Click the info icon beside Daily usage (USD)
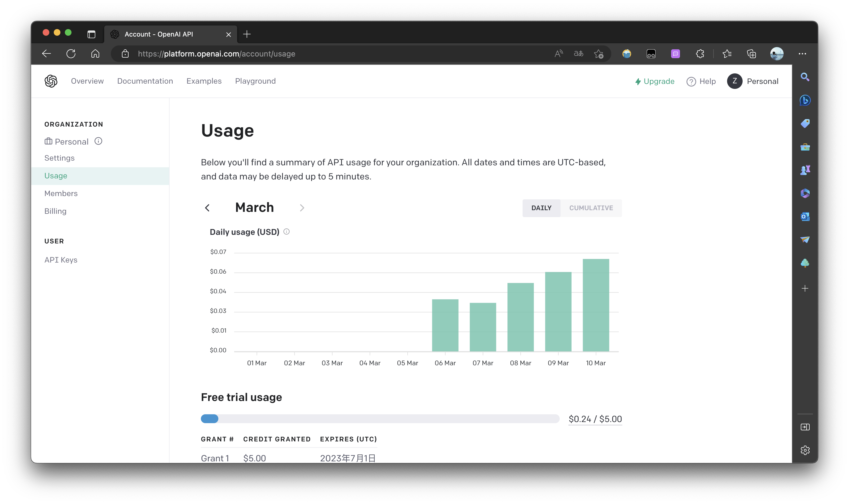Screen dimensions: 849x504 click(287, 232)
